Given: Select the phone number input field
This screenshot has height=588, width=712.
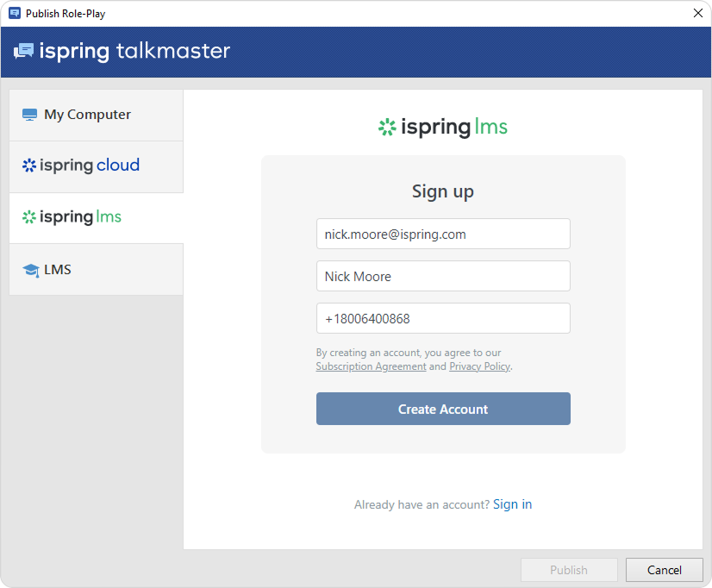Looking at the screenshot, I should click(x=442, y=318).
